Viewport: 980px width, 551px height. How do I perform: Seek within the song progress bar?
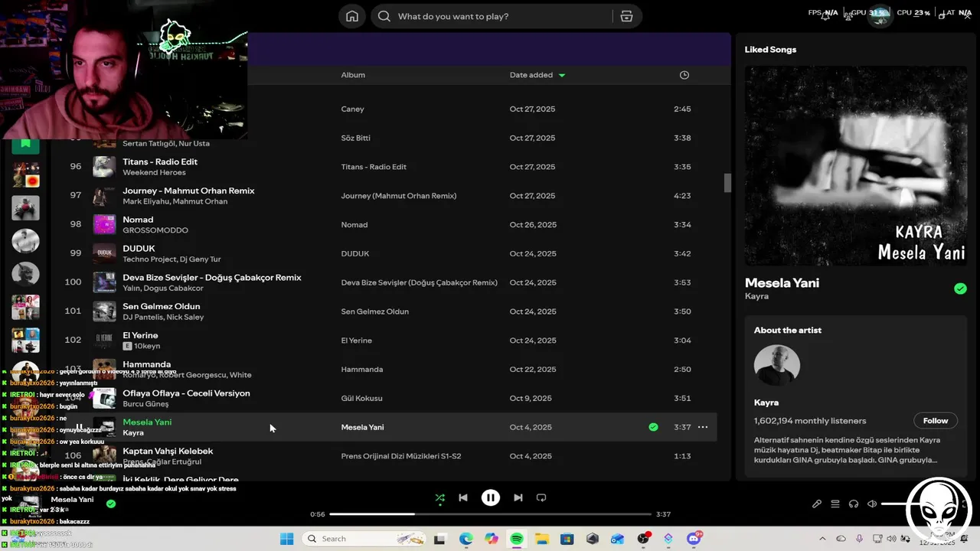click(x=490, y=514)
